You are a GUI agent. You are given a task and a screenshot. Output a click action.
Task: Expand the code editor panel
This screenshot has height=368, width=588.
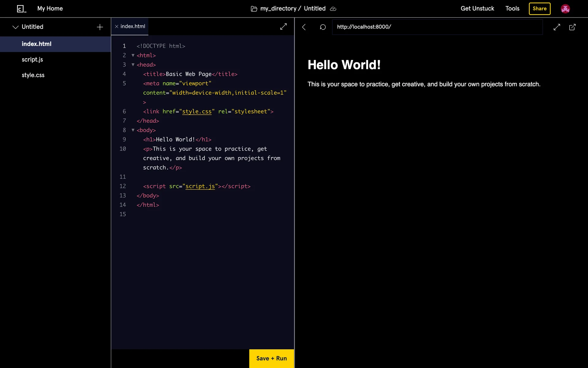[283, 27]
